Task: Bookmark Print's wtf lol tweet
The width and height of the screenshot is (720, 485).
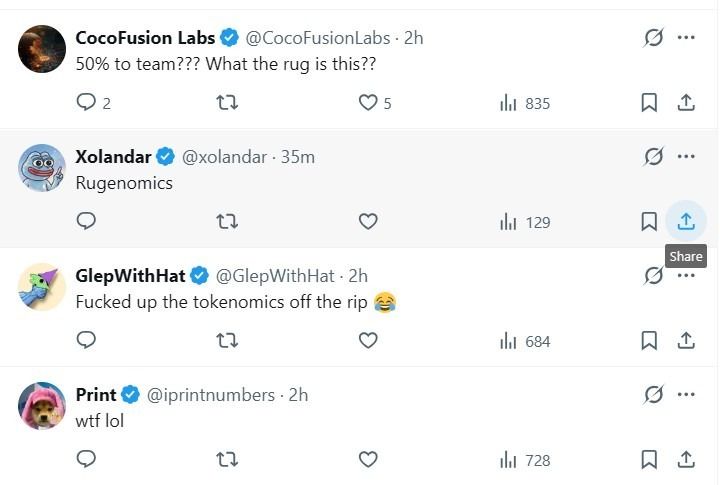Action: [649, 460]
